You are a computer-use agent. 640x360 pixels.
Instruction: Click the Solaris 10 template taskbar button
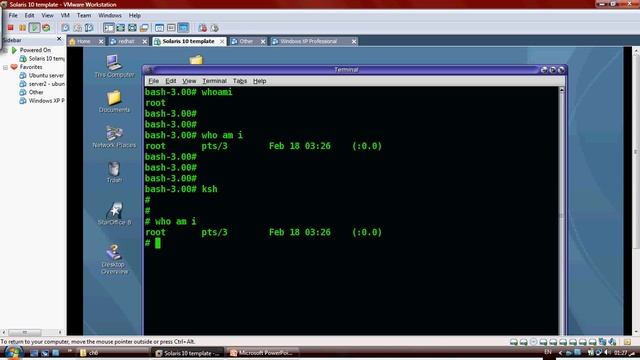[188, 353]
